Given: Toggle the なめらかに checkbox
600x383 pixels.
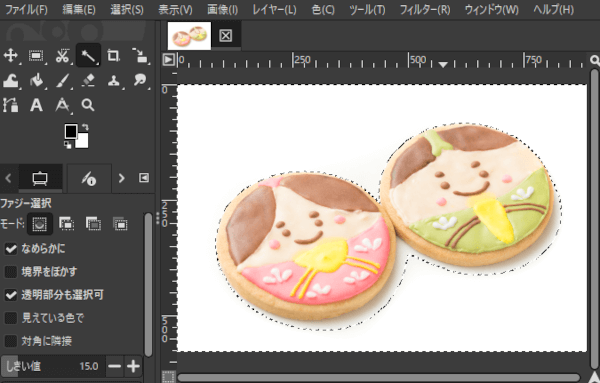Looking at the screenshot, I should point(11,249).
